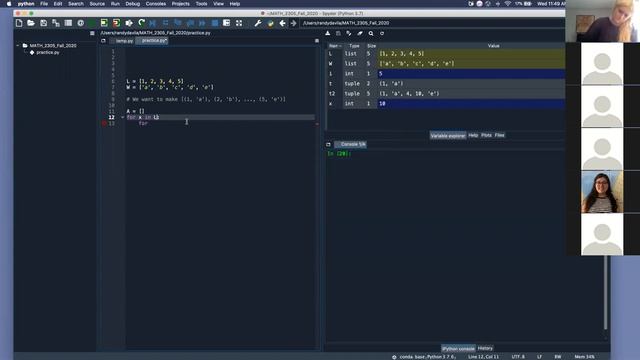Select practice.py in project tree

(48, 53)
